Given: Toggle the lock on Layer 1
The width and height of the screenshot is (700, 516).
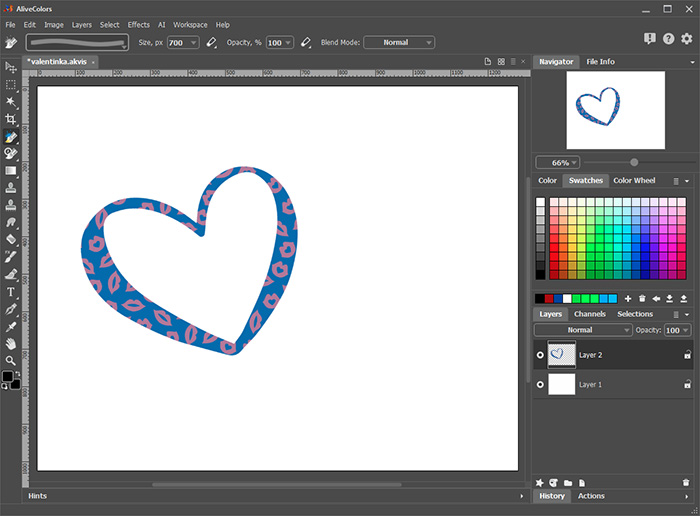Looking at the screenshot, I should coord(688,384).
